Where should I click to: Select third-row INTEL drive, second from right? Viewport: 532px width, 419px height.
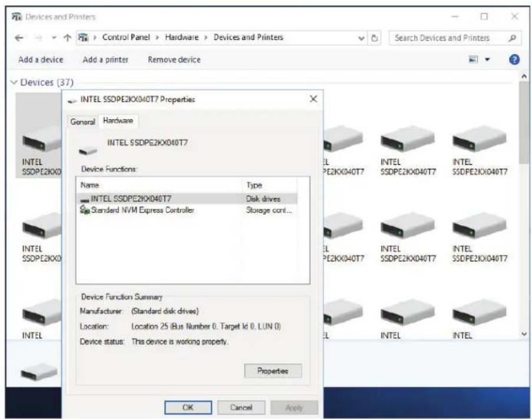[x=408, y=318]
